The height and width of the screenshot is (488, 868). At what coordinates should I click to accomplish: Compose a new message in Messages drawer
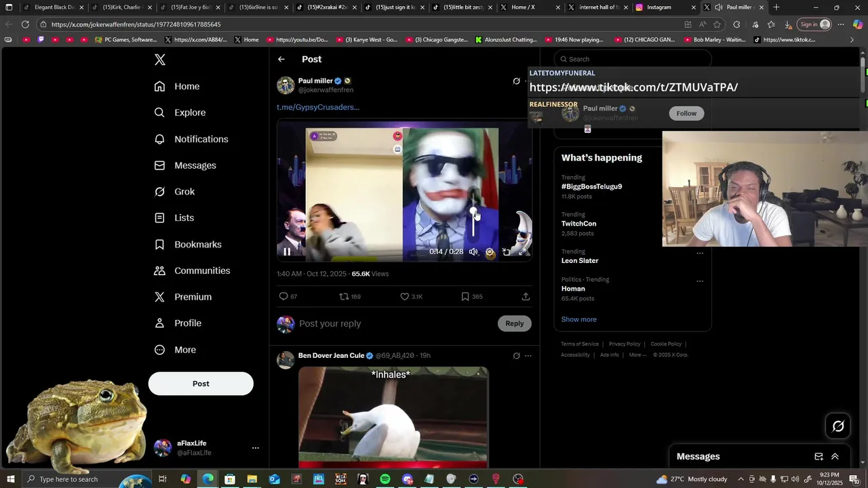click(818, 457)
